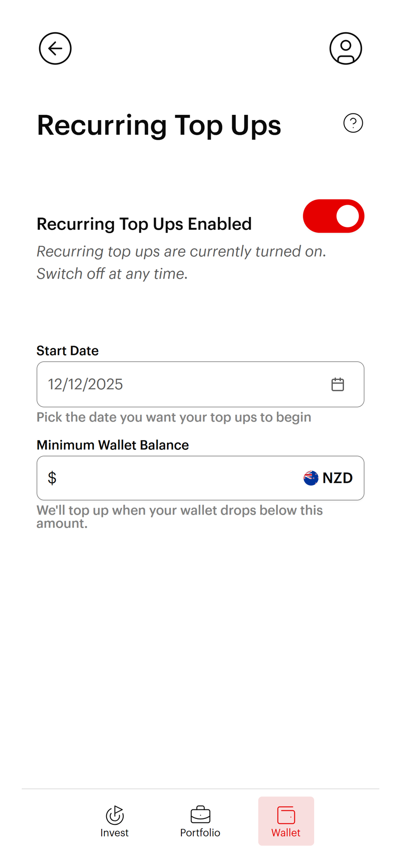Tap the Wallet icon in bottom navigation
The image size is (400, 868).
click(286, 815)
